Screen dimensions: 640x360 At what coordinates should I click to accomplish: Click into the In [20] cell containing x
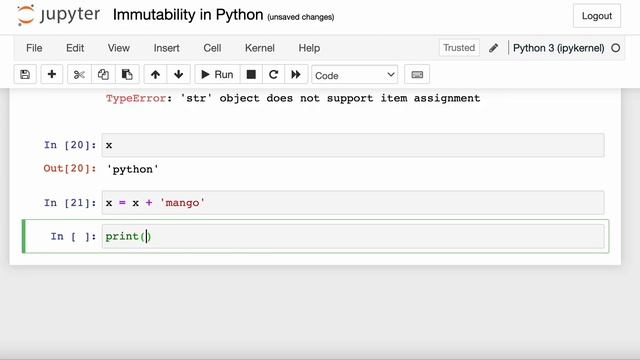pos(353,145)
